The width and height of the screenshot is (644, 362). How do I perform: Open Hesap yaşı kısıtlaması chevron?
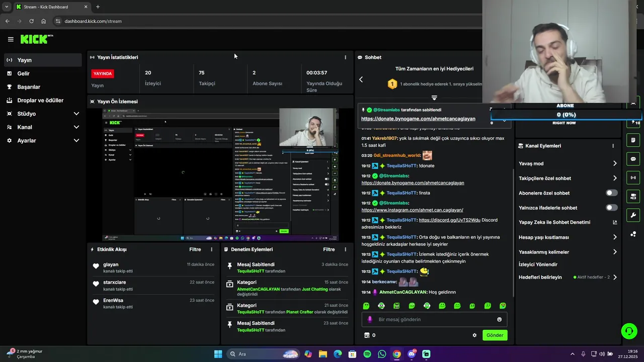pyautogui.click(x=615, y=237)
